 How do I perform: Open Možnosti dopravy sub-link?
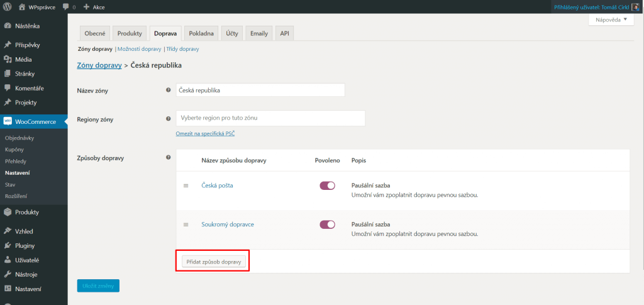(139, 49)
